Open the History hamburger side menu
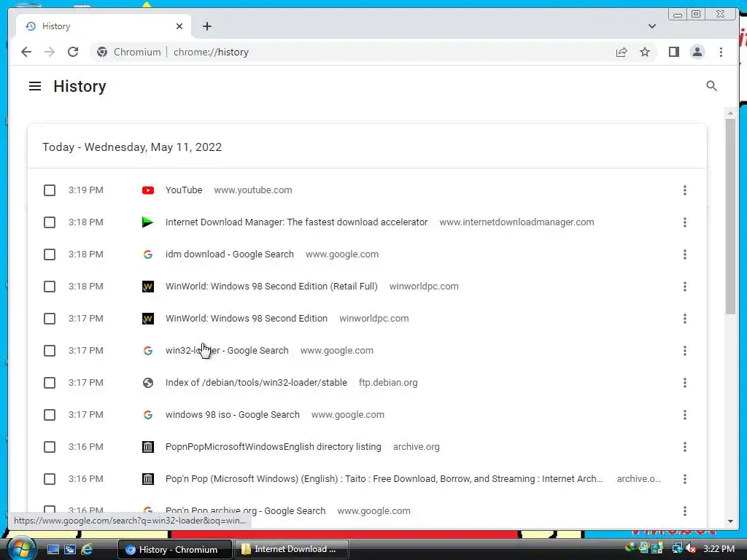747x560 pixels. 35,86
